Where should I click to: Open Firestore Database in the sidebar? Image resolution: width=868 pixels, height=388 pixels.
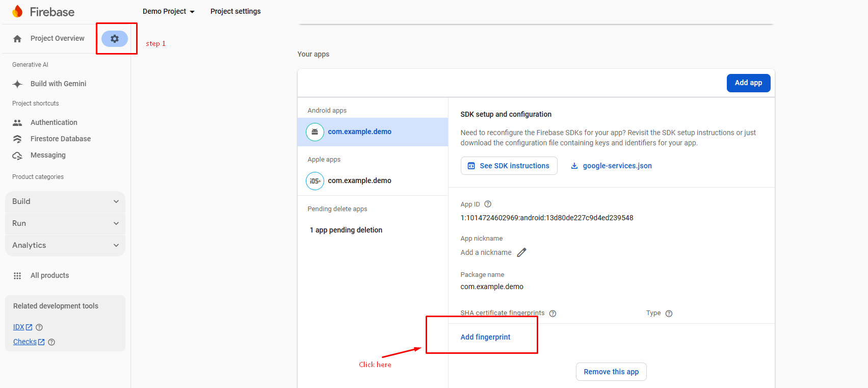[60, 139]
